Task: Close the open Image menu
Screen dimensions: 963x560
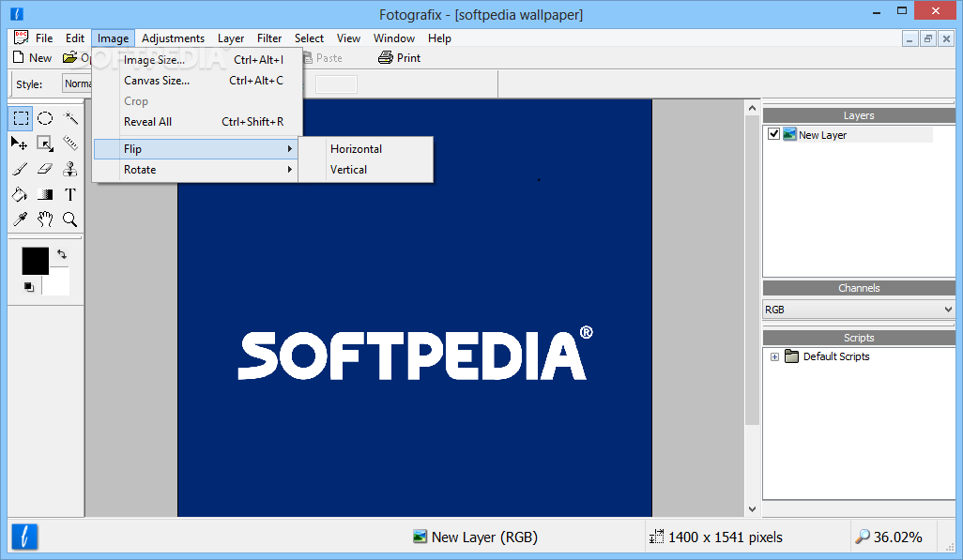Action: click(x=113, y=38)
